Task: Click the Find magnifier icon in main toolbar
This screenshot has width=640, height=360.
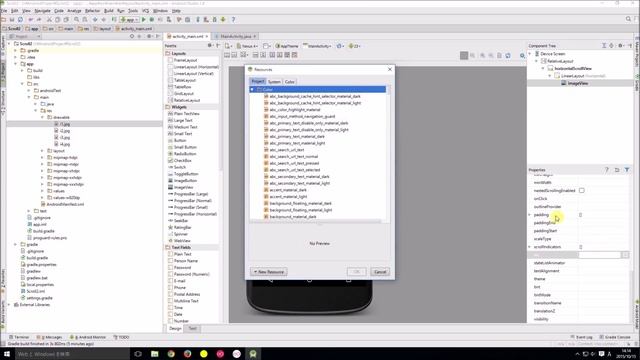Action: (x=76, y=20)
